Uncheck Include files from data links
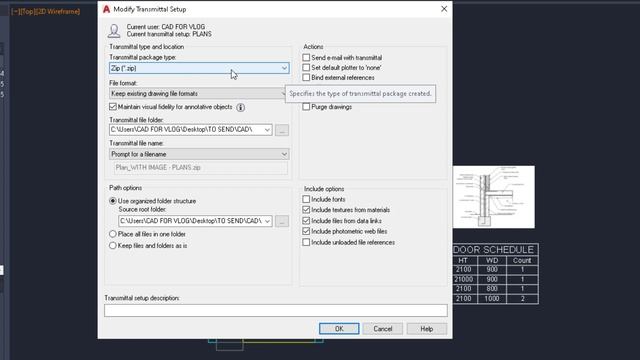The height and width of the screenshot is (360, 640). click(x=306, y=220)
